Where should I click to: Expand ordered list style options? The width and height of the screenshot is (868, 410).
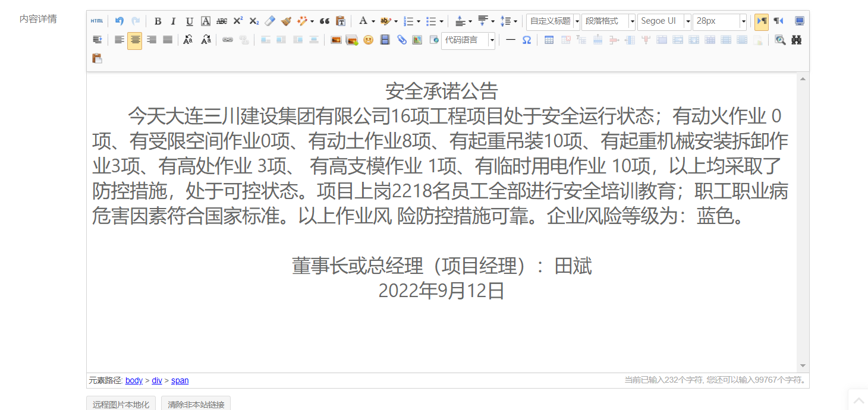pos(419,21)
